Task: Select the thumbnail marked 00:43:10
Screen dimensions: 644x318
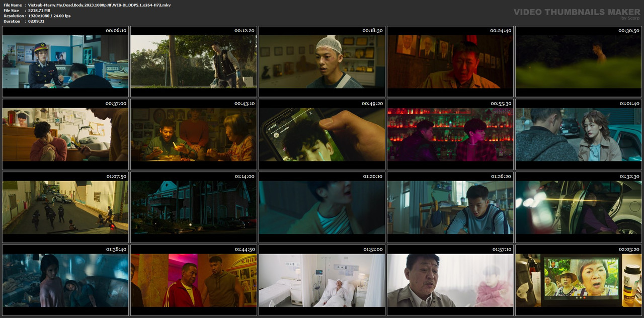Action: tap(194, 134)
